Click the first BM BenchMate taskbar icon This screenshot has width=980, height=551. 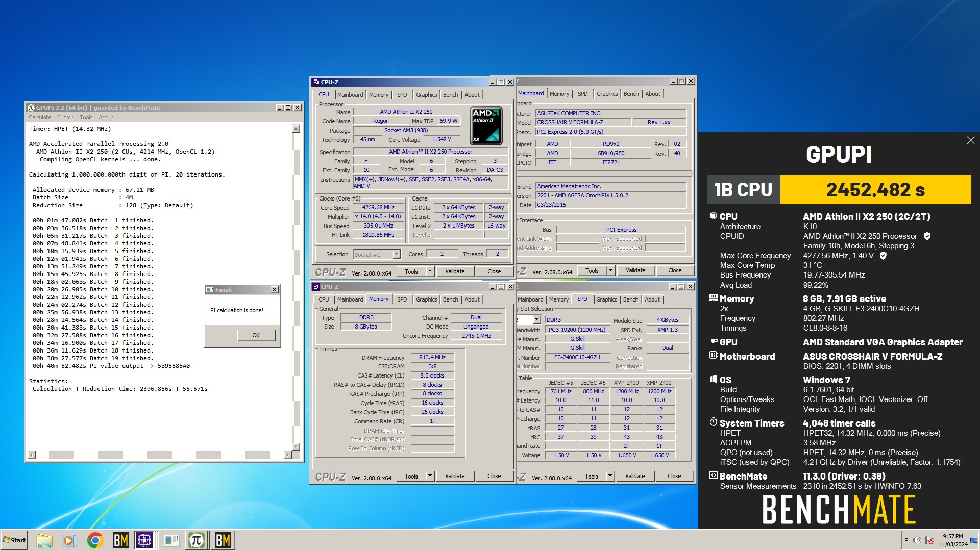coord(120,540)
